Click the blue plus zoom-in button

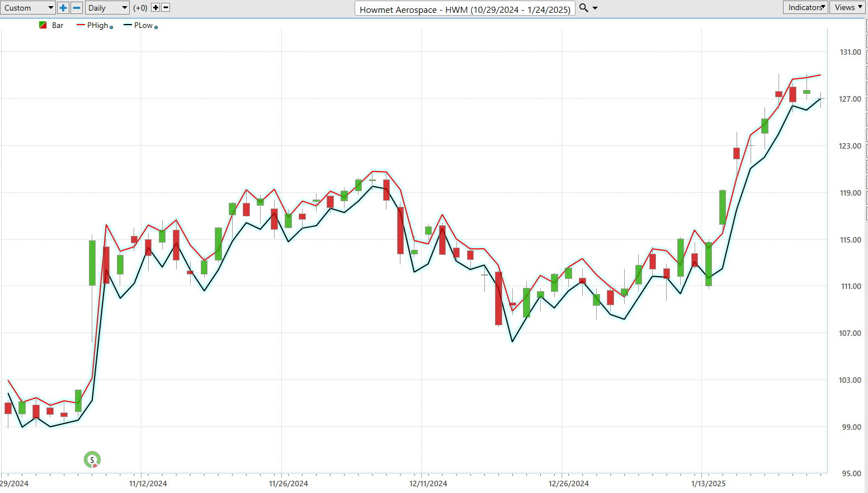click(63, 8)
